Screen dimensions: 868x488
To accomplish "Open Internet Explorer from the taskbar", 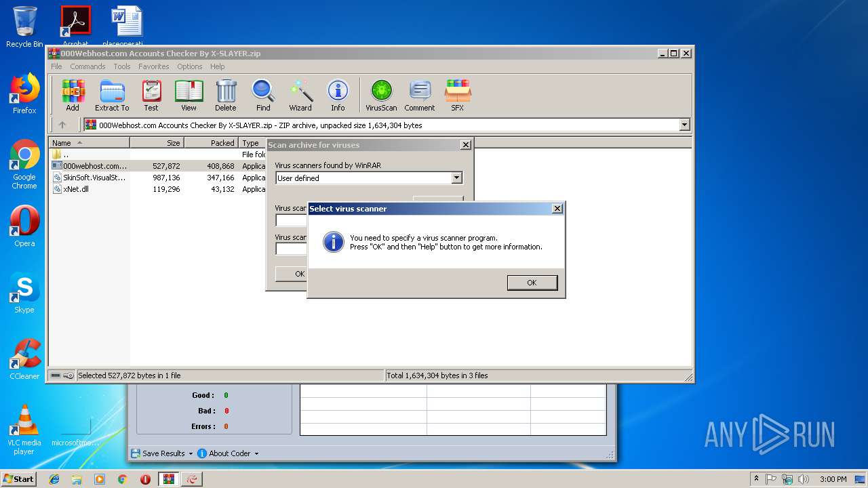I will 54,479.
